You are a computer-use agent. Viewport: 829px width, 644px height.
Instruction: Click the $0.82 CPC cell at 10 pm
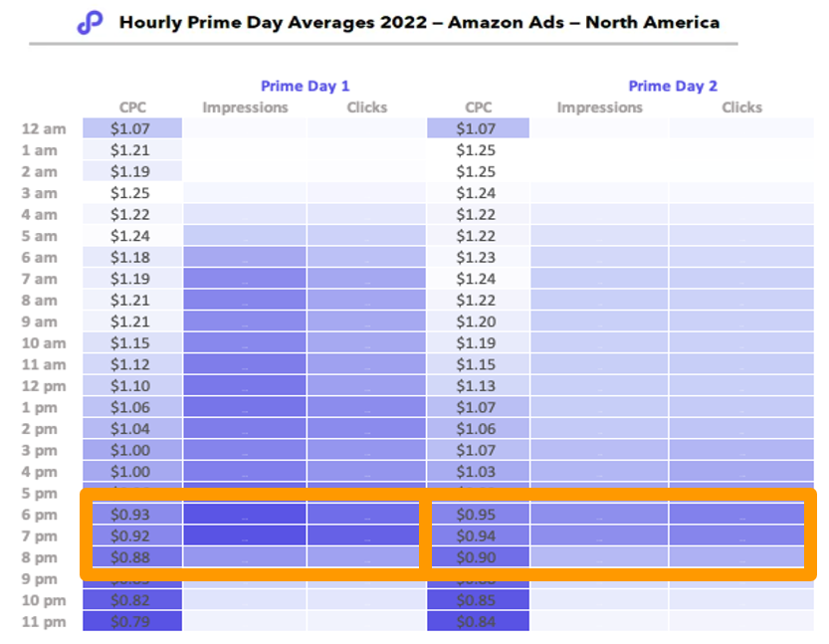click(x=132, y=600)
